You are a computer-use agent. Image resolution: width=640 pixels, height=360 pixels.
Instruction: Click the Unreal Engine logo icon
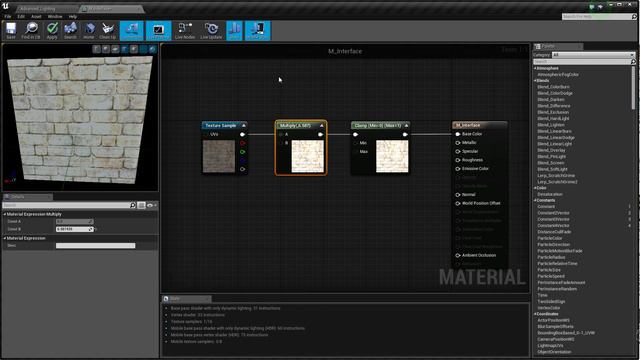point(5,6)
